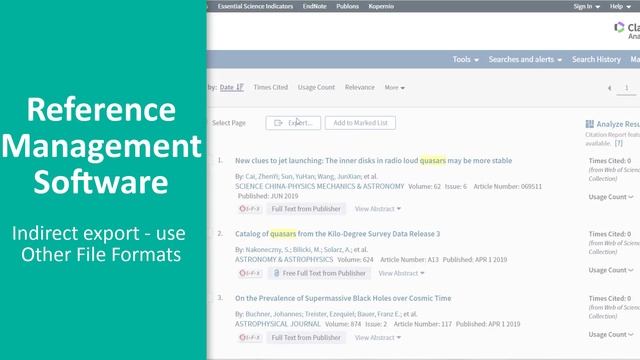Click the Analyze Results chart icon
The height and width of the screenshot is (360, 640).
pyautogui.click(x=590, y=124)
